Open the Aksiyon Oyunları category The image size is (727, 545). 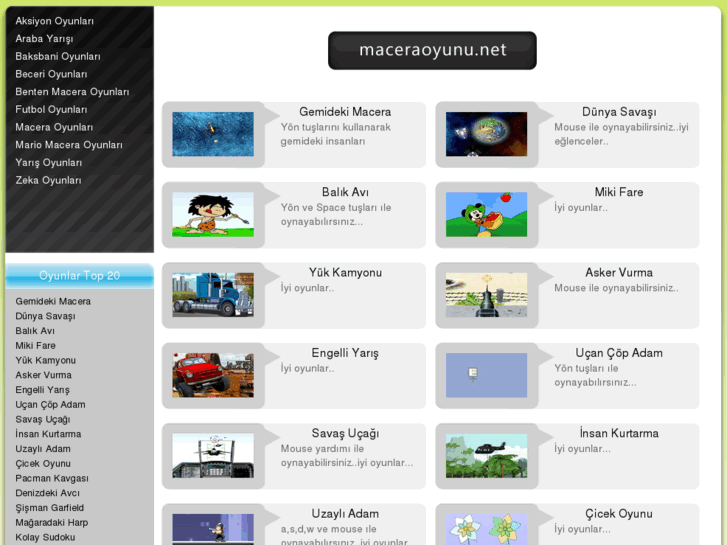(x=54, y=21)
